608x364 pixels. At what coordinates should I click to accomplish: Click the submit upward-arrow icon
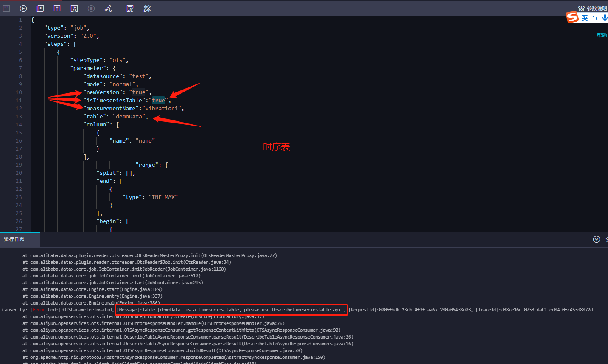coord(57,8)
